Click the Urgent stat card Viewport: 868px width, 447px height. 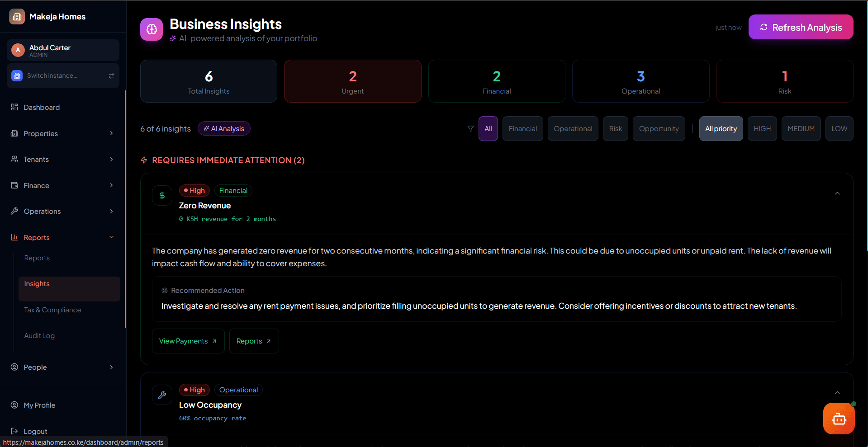pyautogui.click(x=353, y=81)
